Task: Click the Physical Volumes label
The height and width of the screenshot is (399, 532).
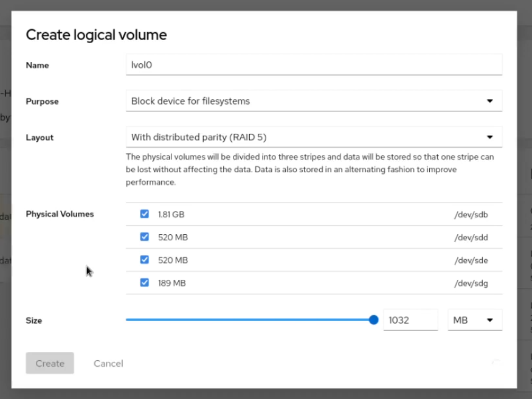Action: click(60, 214)
